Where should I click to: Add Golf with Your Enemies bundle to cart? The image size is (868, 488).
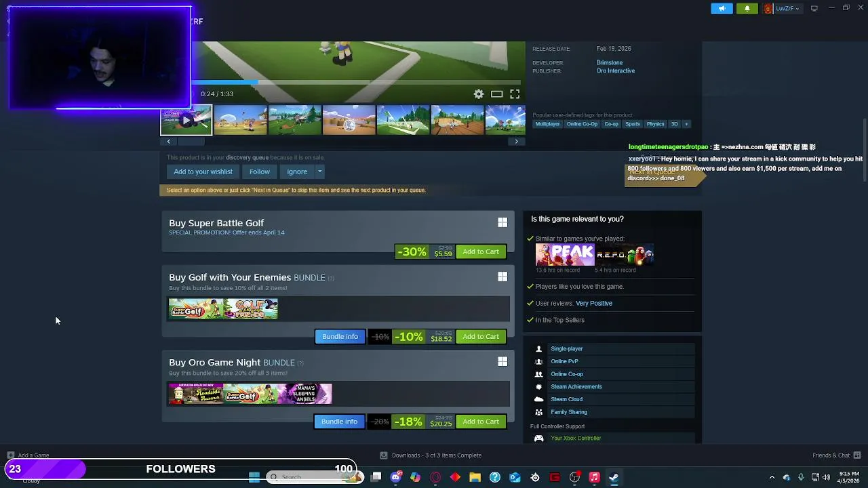481,336
